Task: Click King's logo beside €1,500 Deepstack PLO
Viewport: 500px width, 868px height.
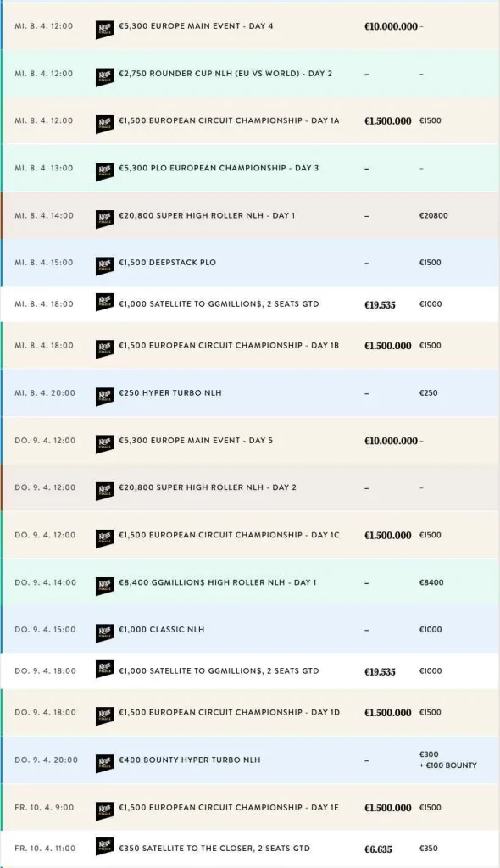Action: tap(104, 266)
